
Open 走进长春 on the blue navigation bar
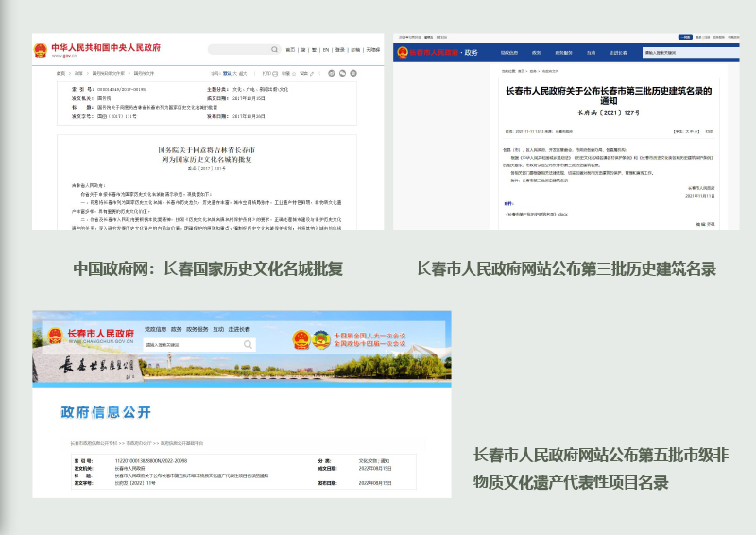coord(618,53)
